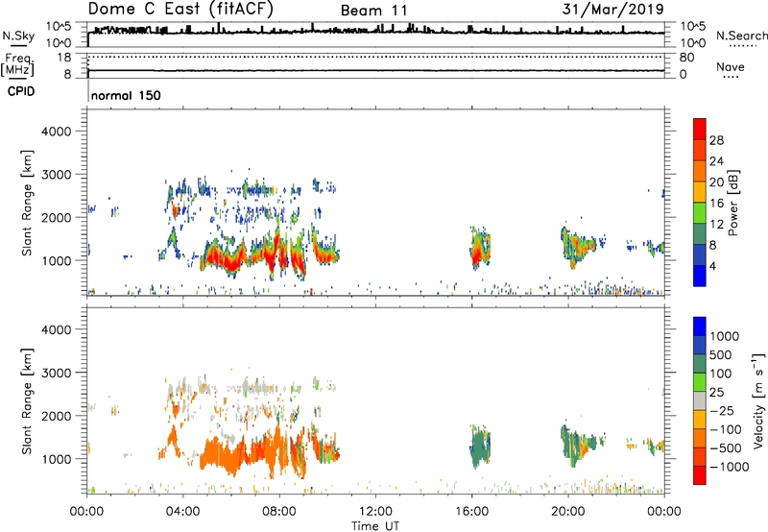Screen dimensions: 768x532
Task: Click '3000' on the power panel range axis
Action: 56,175
